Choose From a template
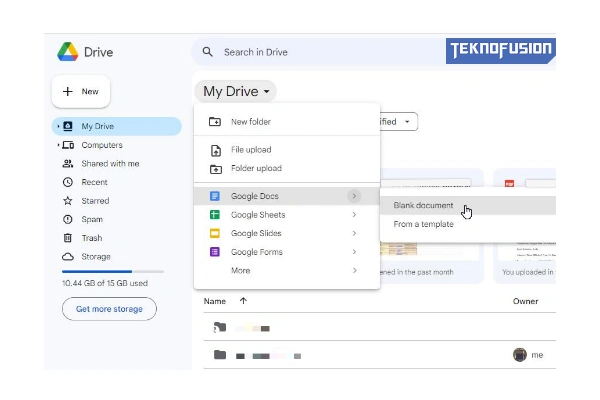The width and height of the screenshot is (600, 400). point(468,224)
